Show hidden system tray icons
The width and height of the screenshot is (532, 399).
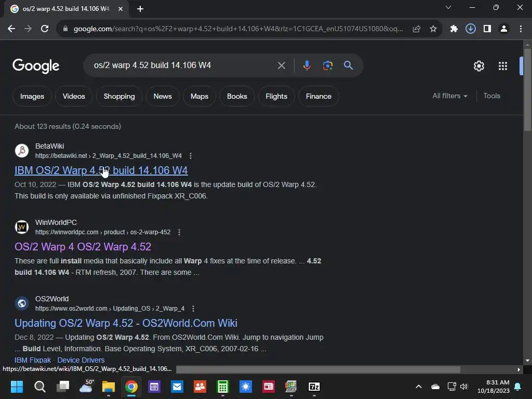pyautogui.click(x=419, y=387)
